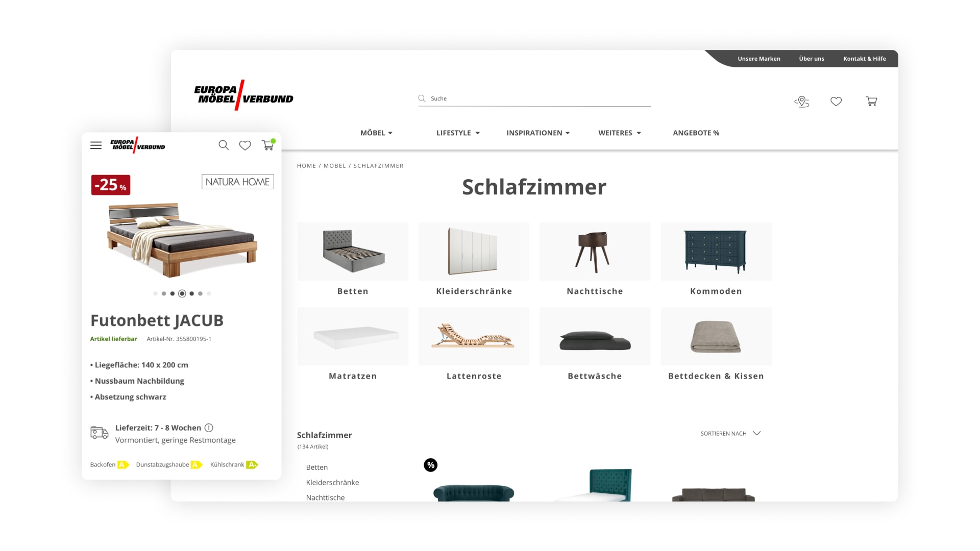This screenshot has width=980, height=551.
Task: Click the mobile shopping cart icon
Action: (267, 145)
